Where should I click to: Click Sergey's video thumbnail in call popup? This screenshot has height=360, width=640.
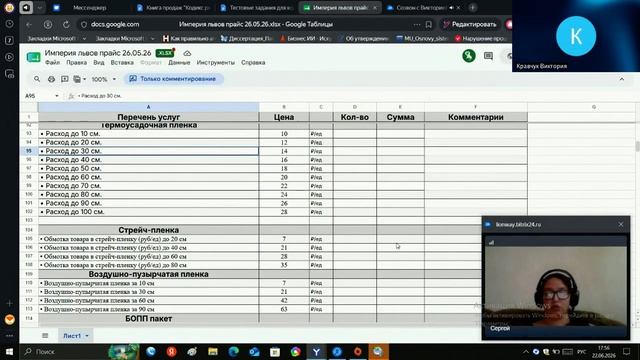(x=556, y=286)
